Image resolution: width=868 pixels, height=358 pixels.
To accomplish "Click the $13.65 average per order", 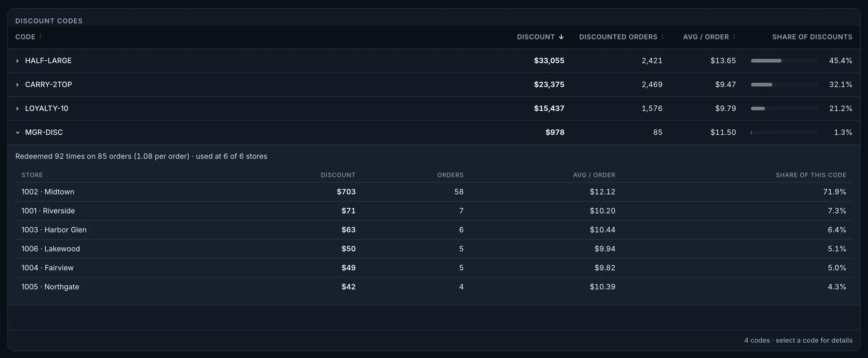I will point(723,61).
